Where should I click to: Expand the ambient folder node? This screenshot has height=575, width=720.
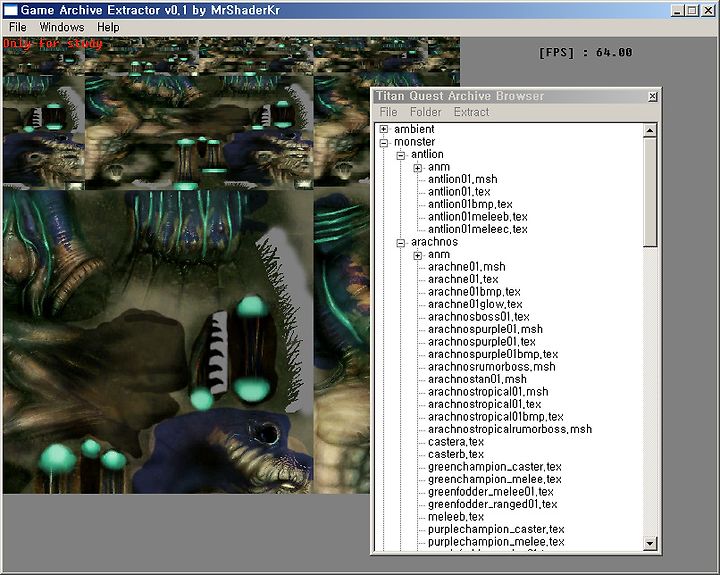click(x=384, y=130)
